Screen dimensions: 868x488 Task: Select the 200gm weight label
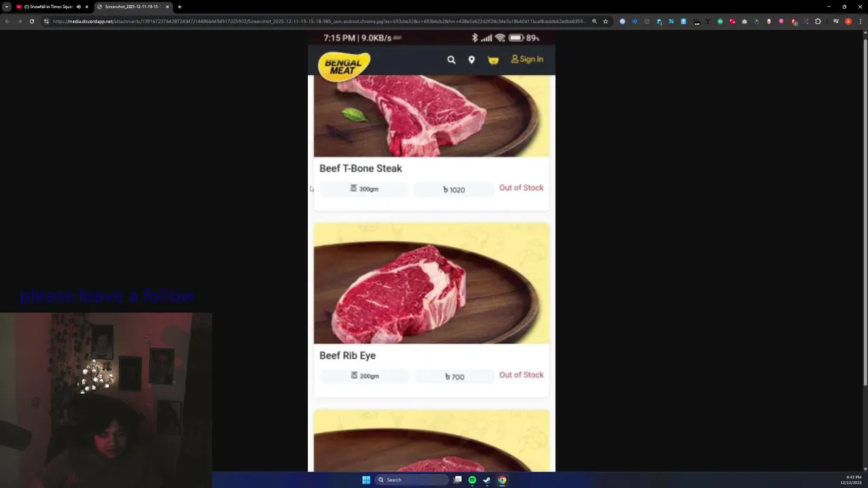tap(365, 376)
